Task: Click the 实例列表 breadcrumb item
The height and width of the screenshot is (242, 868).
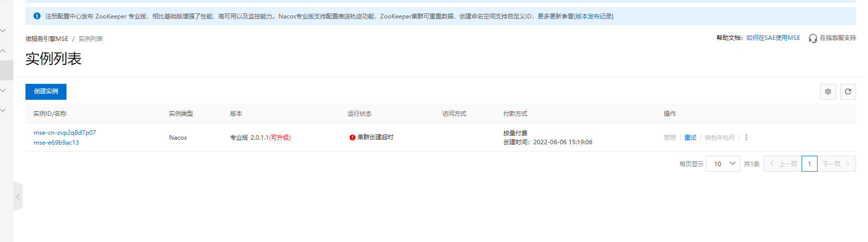Action: [90, 39]
